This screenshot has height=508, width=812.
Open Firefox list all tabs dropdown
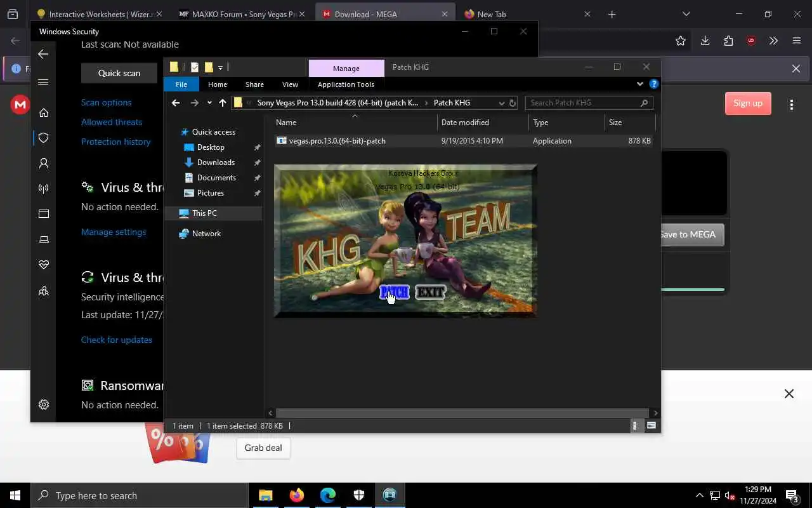(686, 14)
